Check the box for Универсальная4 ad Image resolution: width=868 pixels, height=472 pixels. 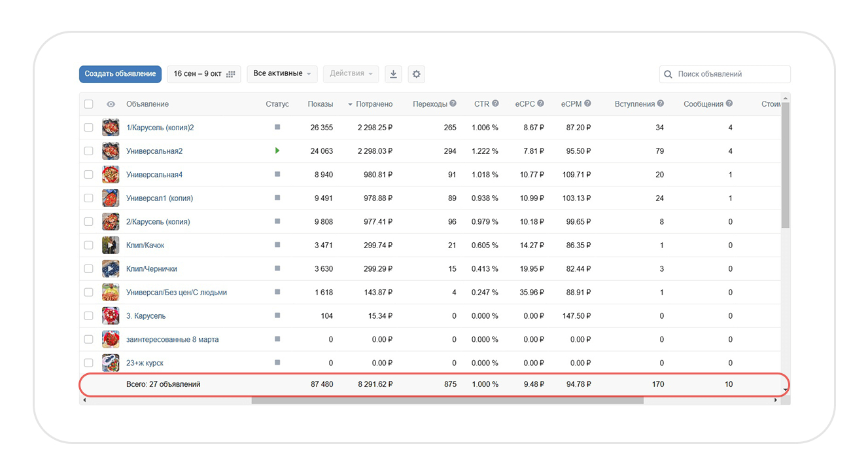tap(89, 175)
